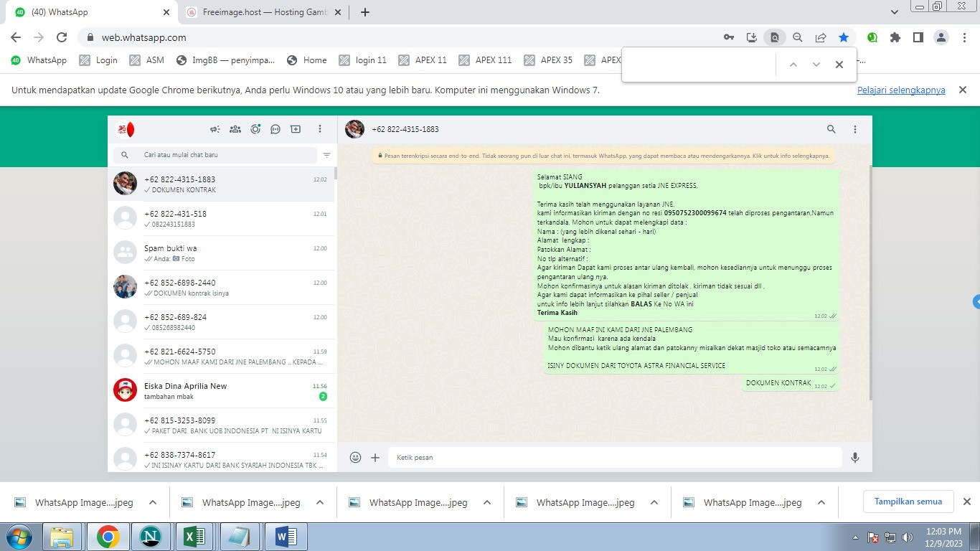980x551 pixels.
Task: Expand options for the first downloaded WhatsApp Image
Action: point(153,502)
